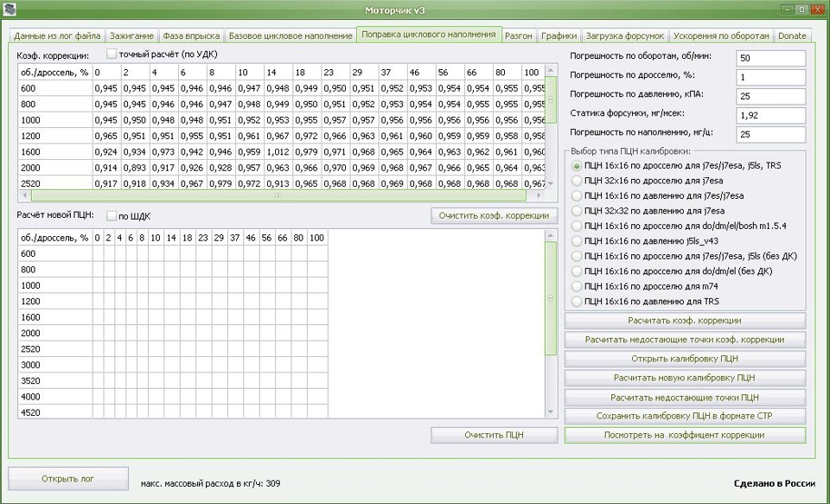Click down arrow of new ПЦН table scrollbar
Screen dimensions: 830x504
(x=551, y=411)
